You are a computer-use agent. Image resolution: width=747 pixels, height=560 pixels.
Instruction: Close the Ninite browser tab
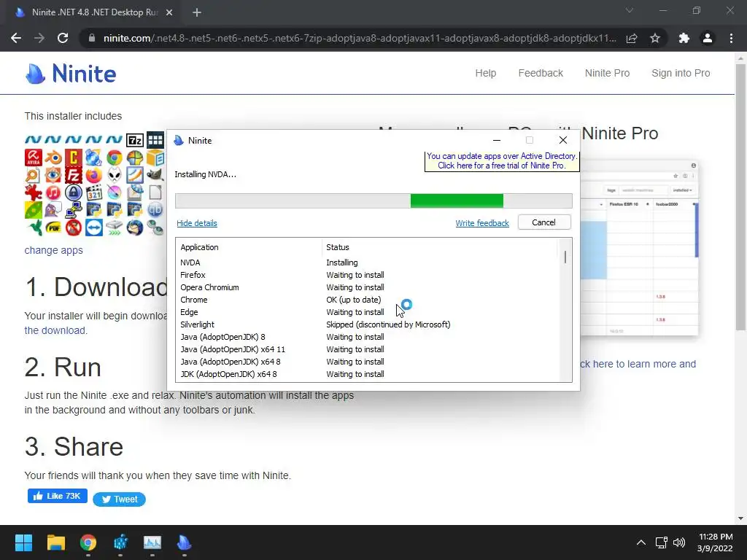169,12
